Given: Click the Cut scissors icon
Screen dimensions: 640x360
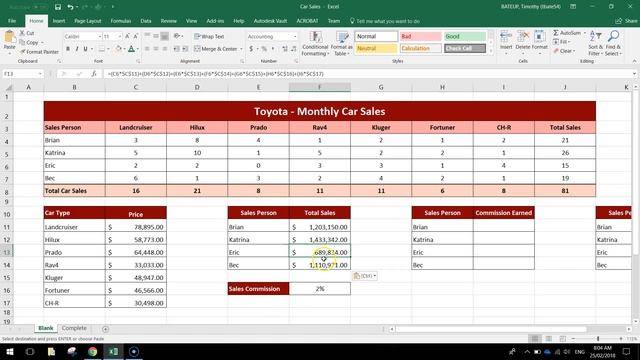Looking at the screenshot, I should (22, 33).
